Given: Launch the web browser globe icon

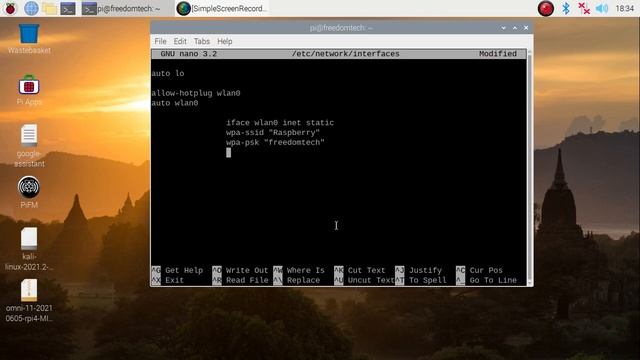Looking at the screenshot, I should click(31, 8).
